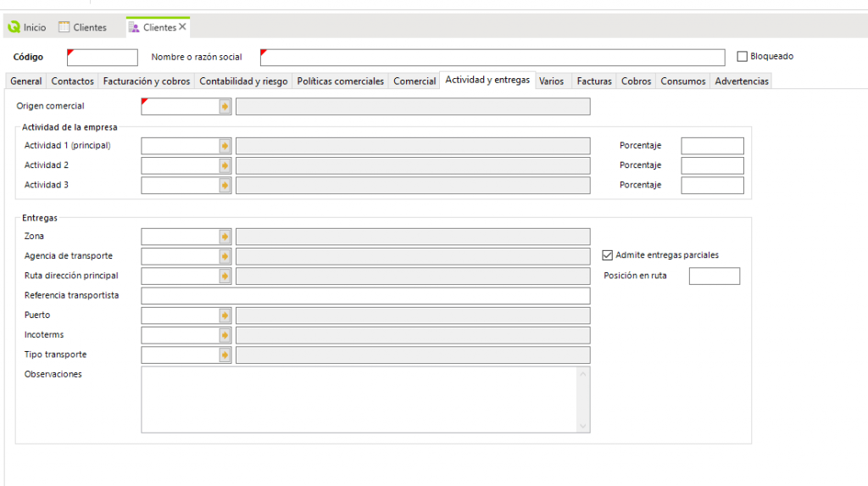Click the Incoterms code field

pos(181,335)
